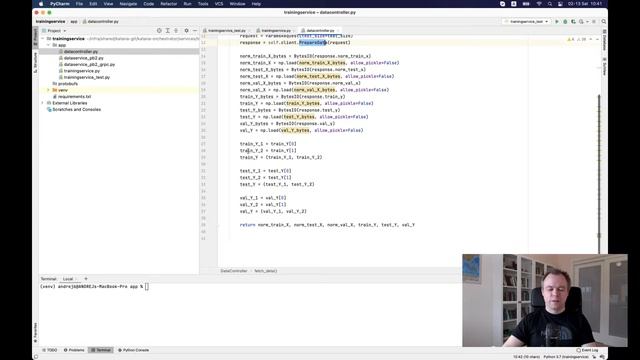Select the datacontroller.py editor tab
The width and height of the screenshot is (640, 360).
pyautogui.click(x=320, y=31)
